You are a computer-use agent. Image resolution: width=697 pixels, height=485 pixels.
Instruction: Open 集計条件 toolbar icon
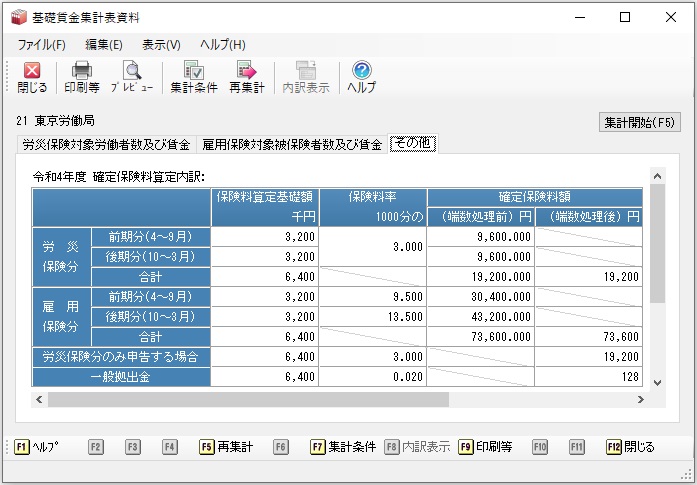click(194, 77)
